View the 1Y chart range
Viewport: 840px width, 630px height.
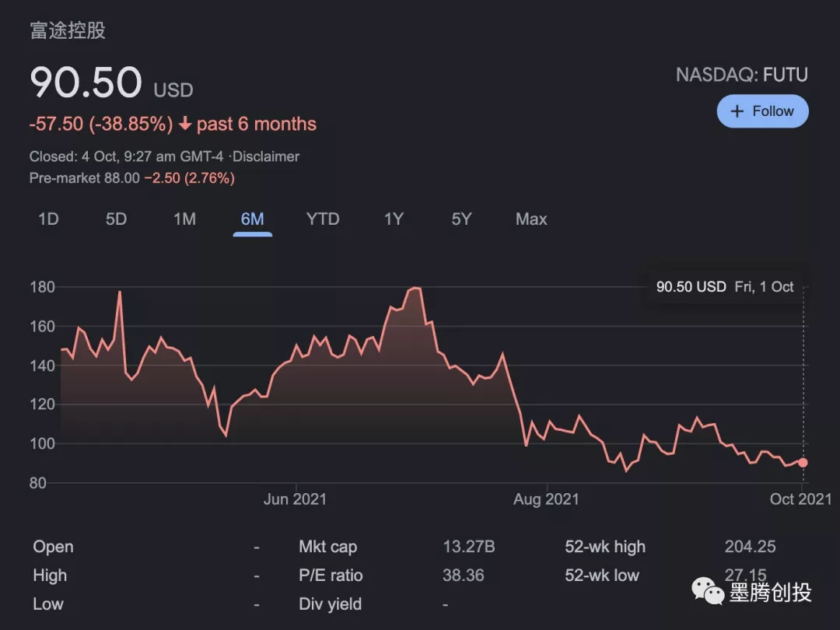click(394, 219)
